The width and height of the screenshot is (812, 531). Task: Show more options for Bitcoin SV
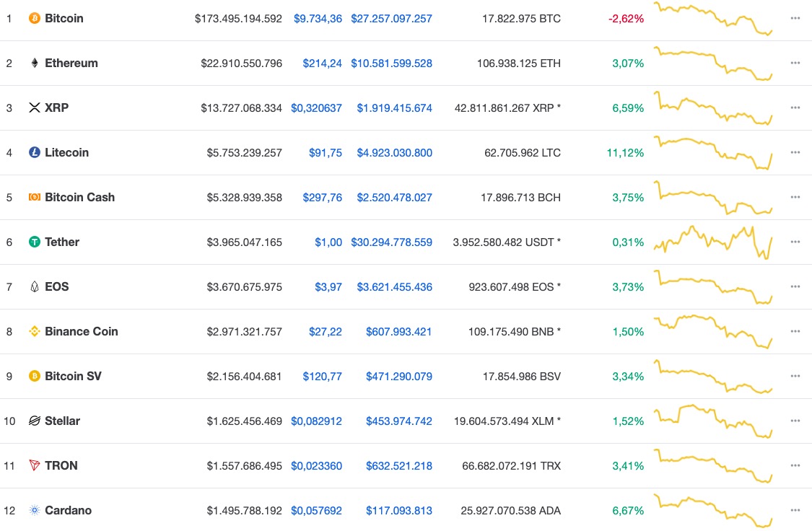coord(795,377)
